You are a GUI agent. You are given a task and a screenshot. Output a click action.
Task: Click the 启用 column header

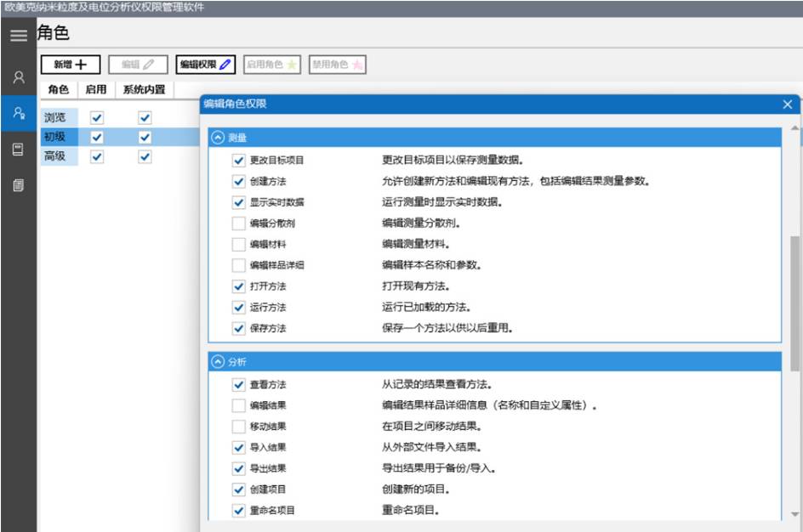[96, 89]
